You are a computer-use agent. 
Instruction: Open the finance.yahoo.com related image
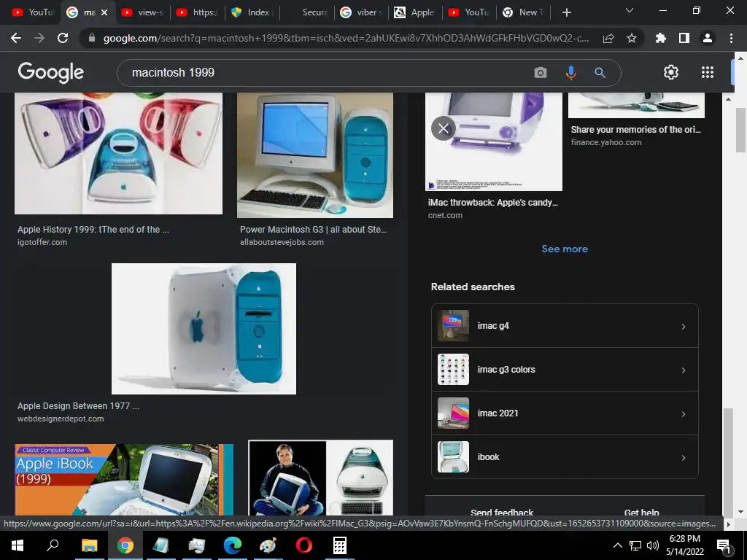click(636, 105)
